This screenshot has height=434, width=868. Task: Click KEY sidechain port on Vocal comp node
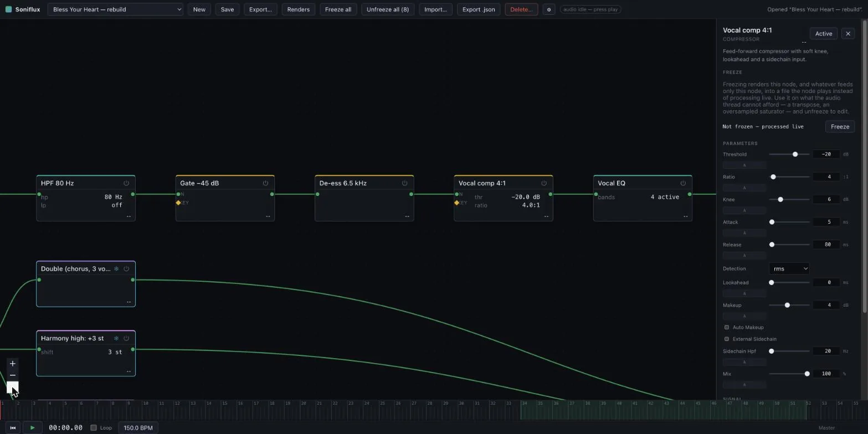click(x=456, y=203)
